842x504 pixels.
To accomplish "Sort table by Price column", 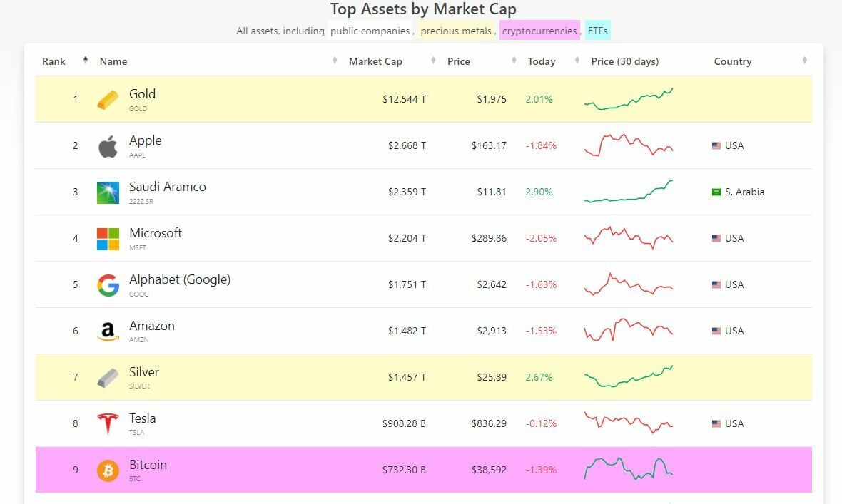I will [x=459, y=61].
